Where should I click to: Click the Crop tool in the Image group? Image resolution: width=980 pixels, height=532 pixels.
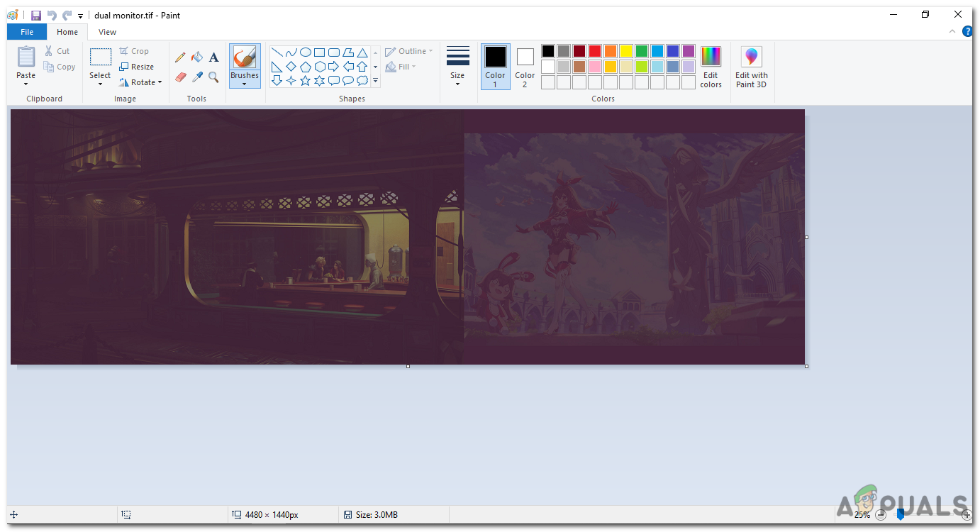(135, 50)
